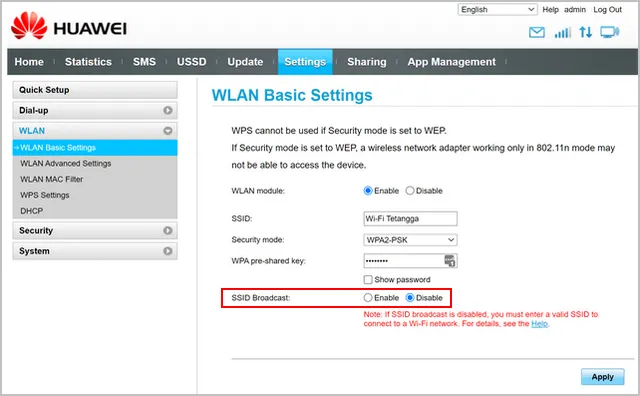
Task: Click the Dial-up section header
Action: pyautogui.click(x=95, y=110)
